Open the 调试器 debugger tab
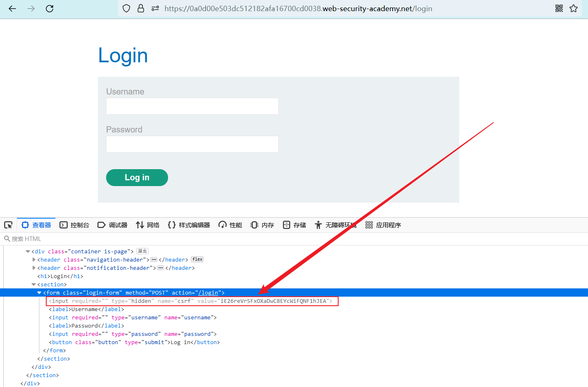 pyautogui.click(x=112, y=225)
